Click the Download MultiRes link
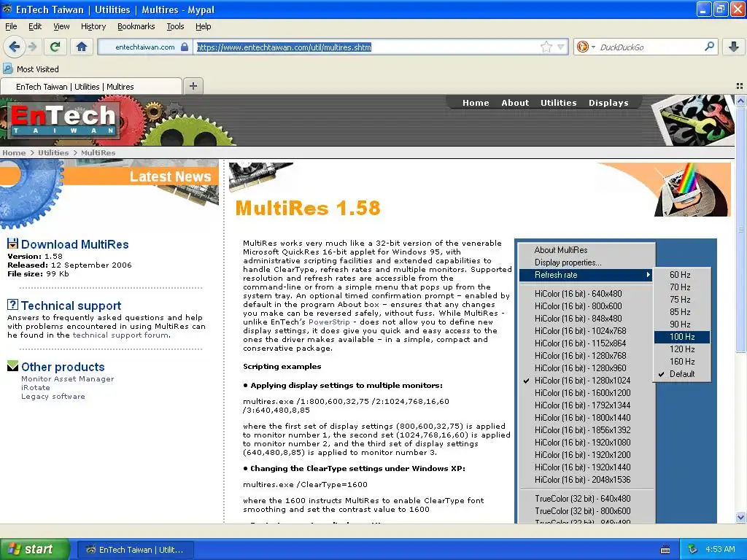Viewport: 747px width, 560px height. 75,244
